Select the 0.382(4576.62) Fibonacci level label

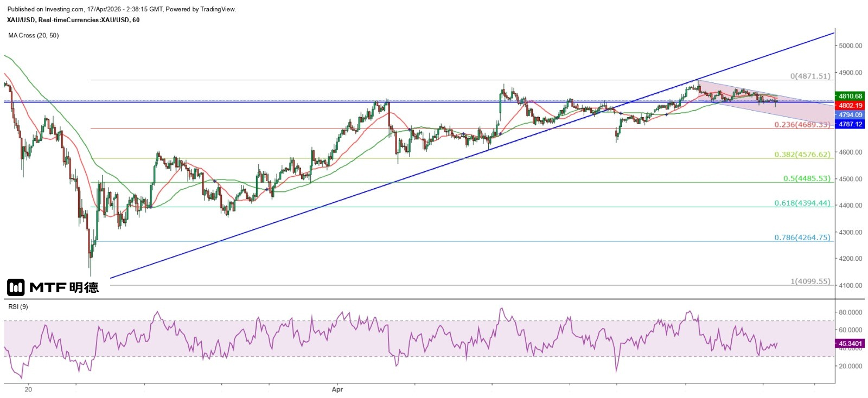[802, 155]
